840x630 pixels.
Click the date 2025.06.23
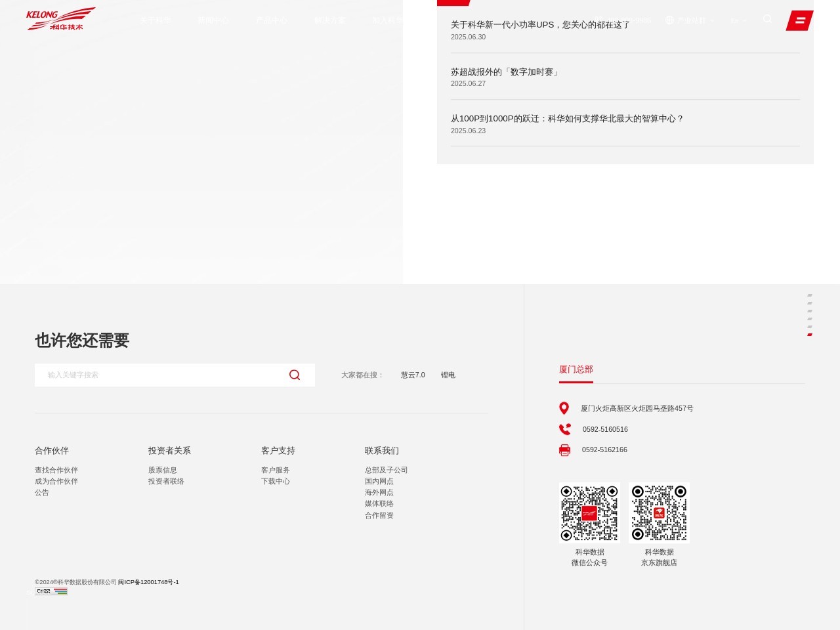coord(469,131)
